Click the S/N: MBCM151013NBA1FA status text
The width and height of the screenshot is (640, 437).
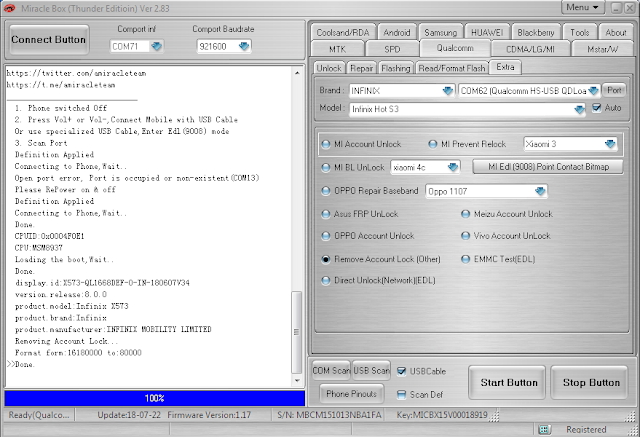(329, 415)
